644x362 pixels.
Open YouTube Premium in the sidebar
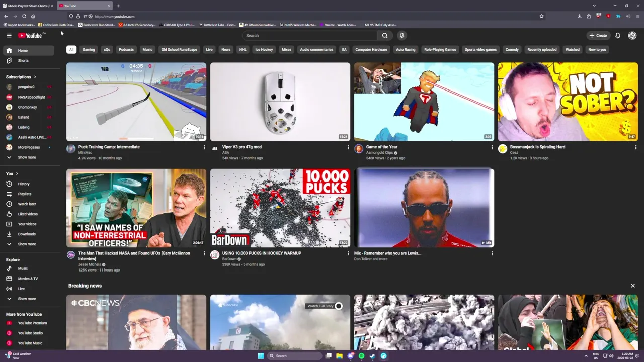tap(28, 323)
